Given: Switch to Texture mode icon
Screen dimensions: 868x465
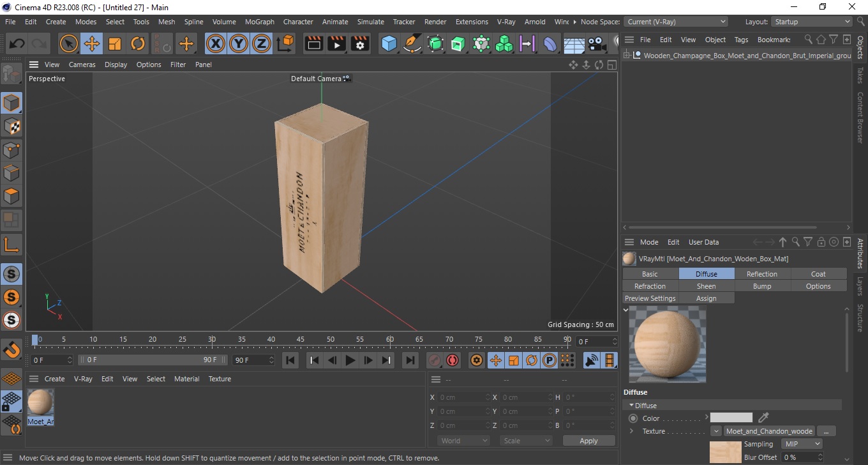Looking at the screenshot, I should 11,126.
